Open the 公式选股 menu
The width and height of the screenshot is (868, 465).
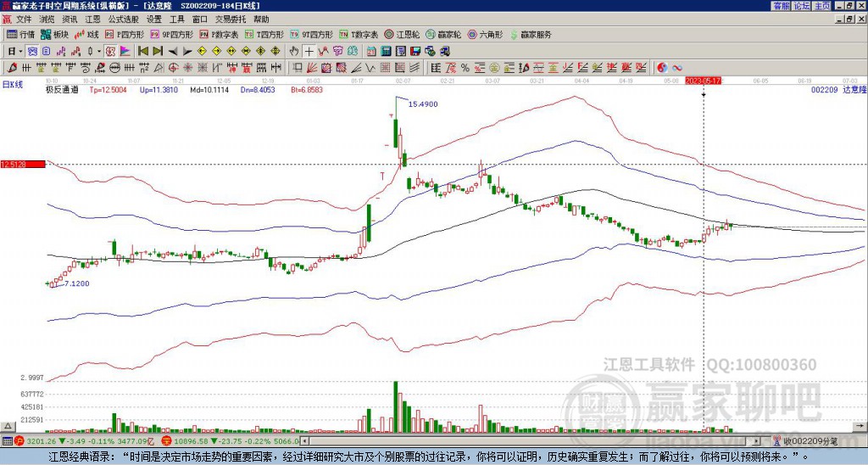click(x=123, y=20)
